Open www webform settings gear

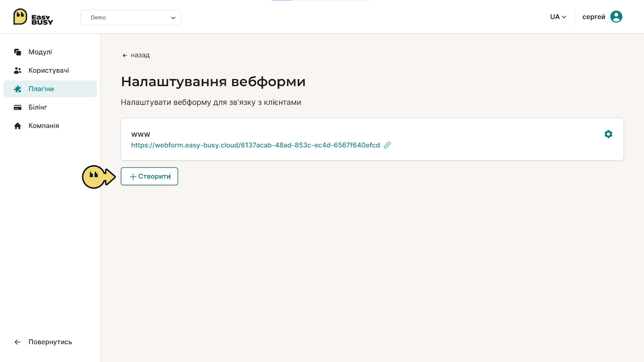608,134
